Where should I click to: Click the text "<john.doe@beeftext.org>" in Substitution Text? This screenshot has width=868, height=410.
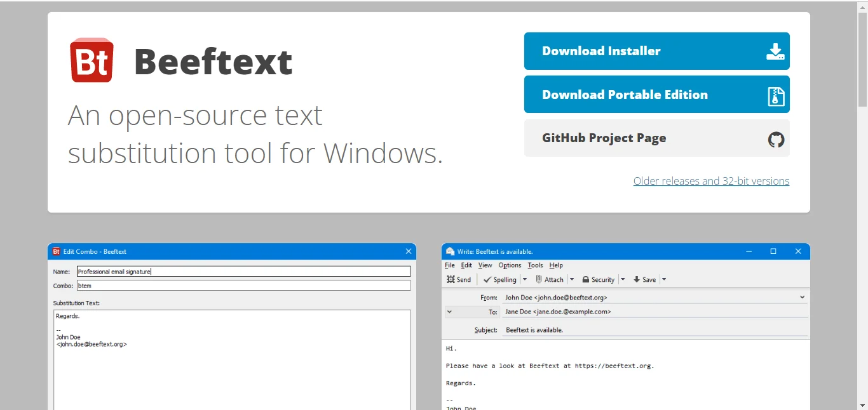click(92, 345)
